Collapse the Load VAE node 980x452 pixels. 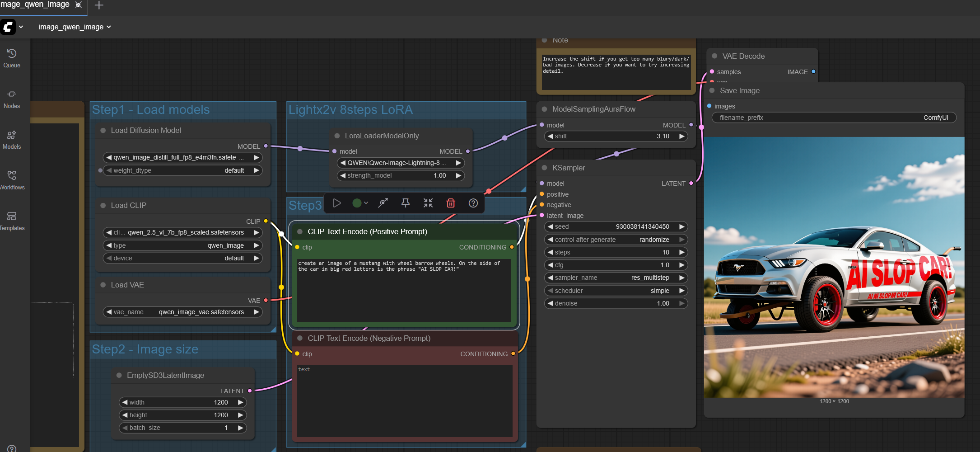pos(103,285)
